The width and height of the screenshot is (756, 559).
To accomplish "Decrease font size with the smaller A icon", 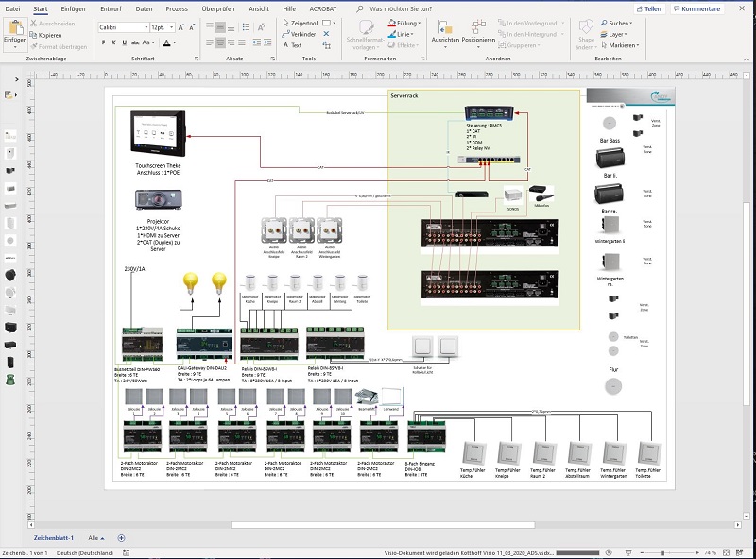I will coord(192,27).
